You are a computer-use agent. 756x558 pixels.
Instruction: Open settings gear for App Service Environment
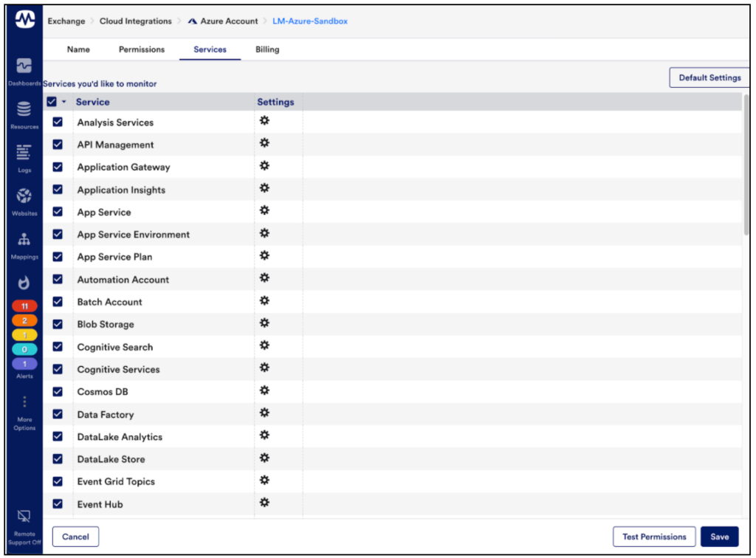click(264, 233)
